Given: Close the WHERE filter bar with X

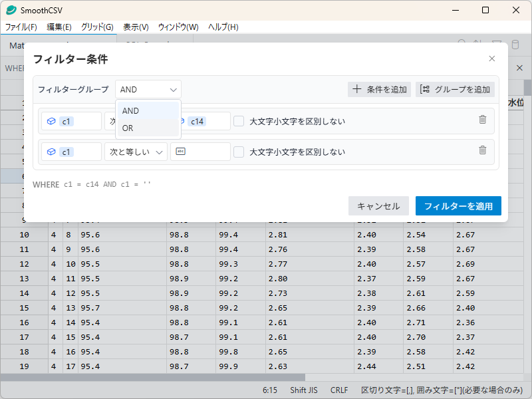Looking at the screenshot, I should pyautogui.click(x=519, y=68).
